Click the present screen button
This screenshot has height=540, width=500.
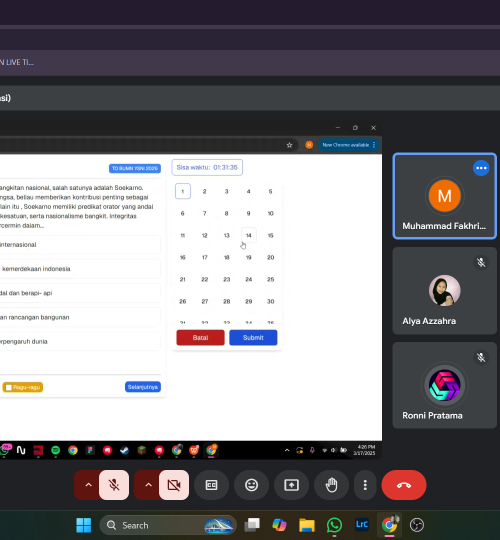(x=291, y=485)
